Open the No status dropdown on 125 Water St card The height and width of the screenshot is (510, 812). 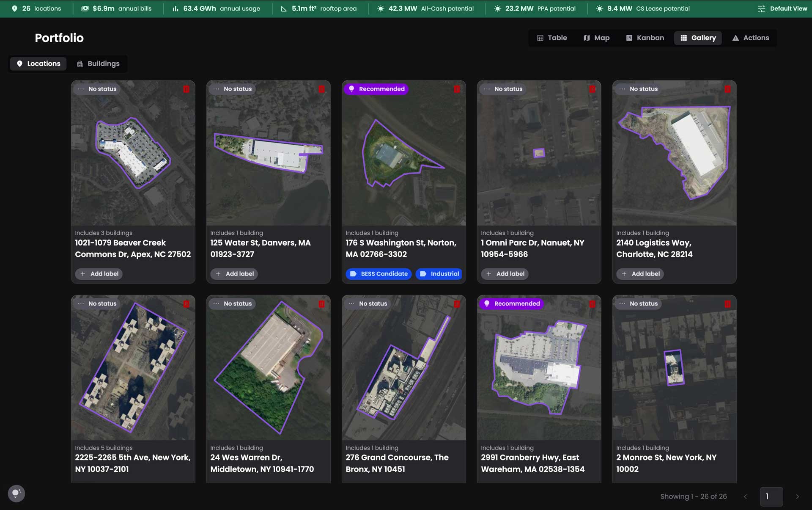pyautogui.click(x=232, y=89)
